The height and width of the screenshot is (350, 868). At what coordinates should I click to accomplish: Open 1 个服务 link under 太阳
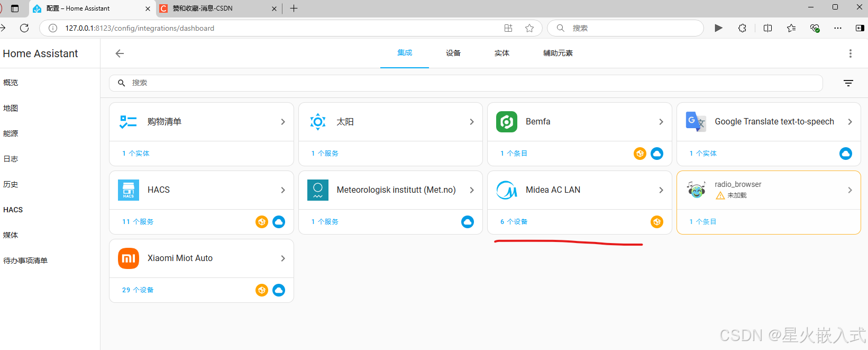pyautogui.click(x=325, y=154)
